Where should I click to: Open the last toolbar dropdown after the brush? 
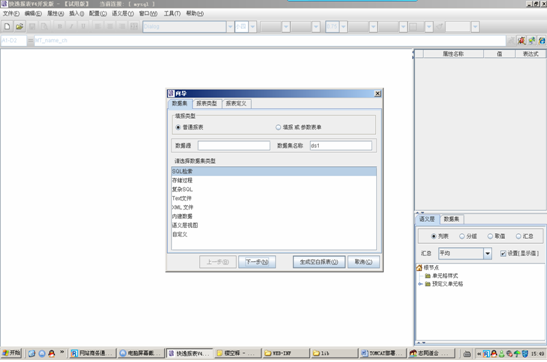tap(475, 27)
